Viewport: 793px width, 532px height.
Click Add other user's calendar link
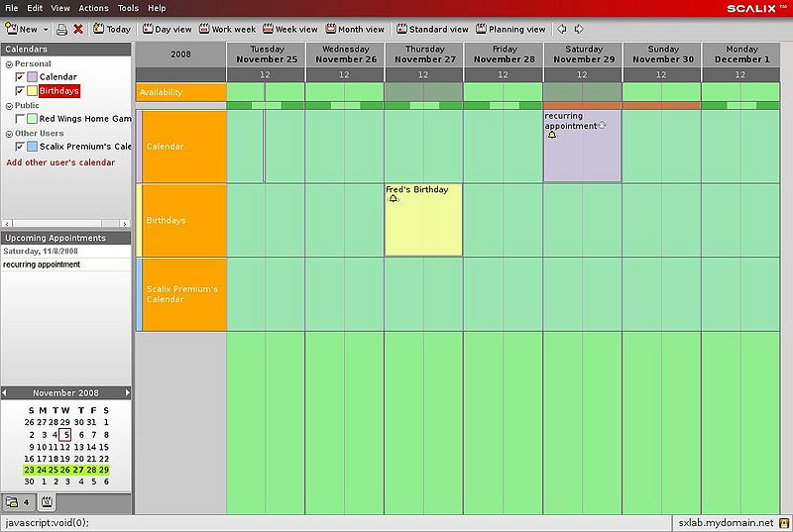(x=60, y=161)
